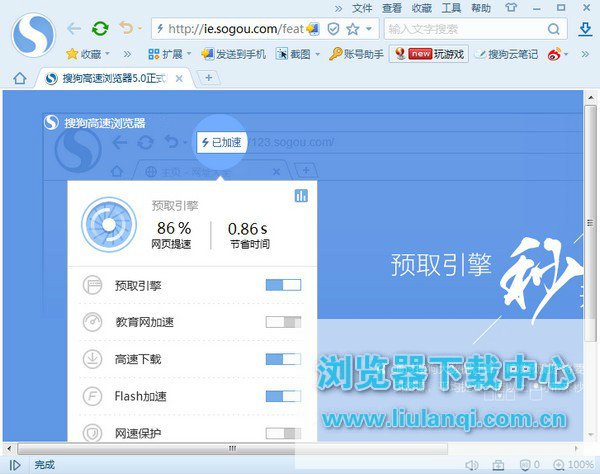Click the 账号助手 key icon button
600x474 pixels.
click(356, 54)
